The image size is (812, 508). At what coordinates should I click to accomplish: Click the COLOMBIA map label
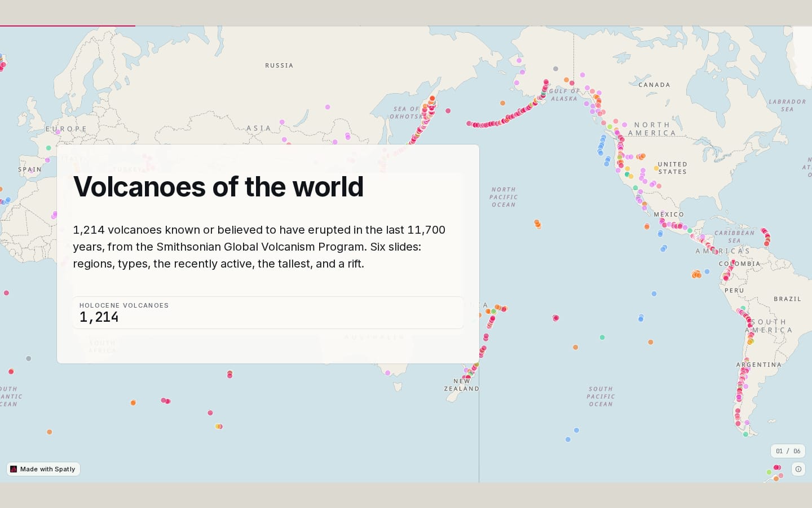(x=739, y=264)
